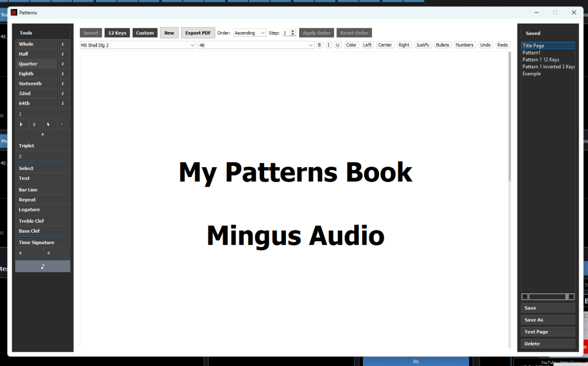
Task: Click the Export PDF button
Action: click(198, 33)
